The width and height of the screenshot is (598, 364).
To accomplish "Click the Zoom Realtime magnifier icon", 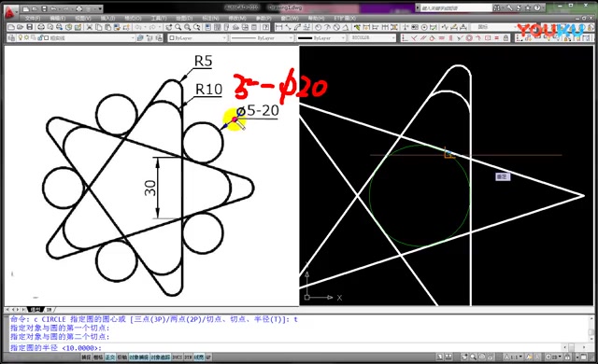I will coord(178,27).
